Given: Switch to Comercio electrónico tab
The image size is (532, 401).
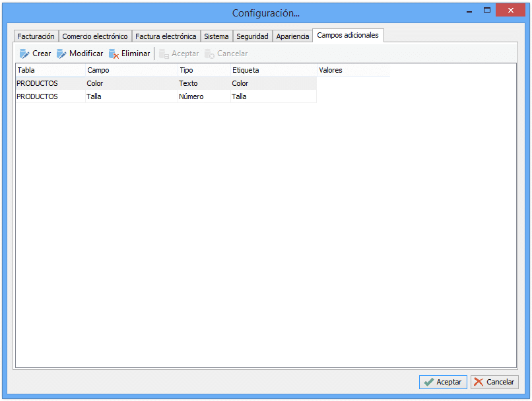Looking at the screenshot, I should point(95,36).
